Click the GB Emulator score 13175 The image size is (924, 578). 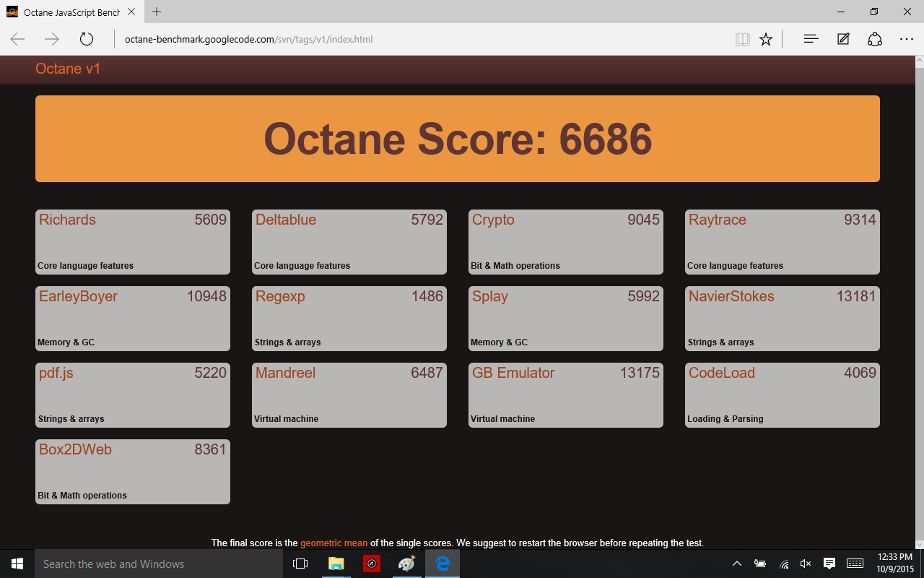(640, 373)
